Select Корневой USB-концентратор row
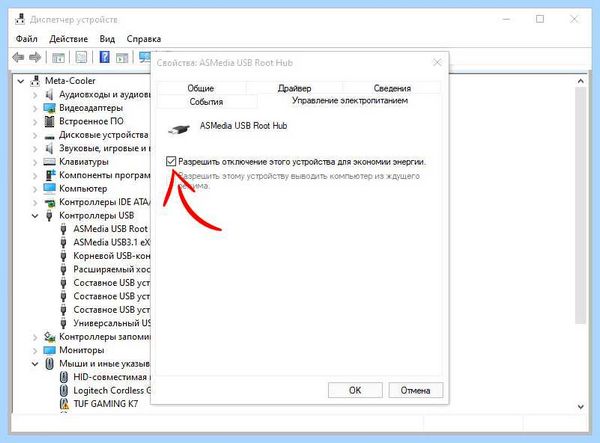The image size is (600, 443). (x=105, y=256)
